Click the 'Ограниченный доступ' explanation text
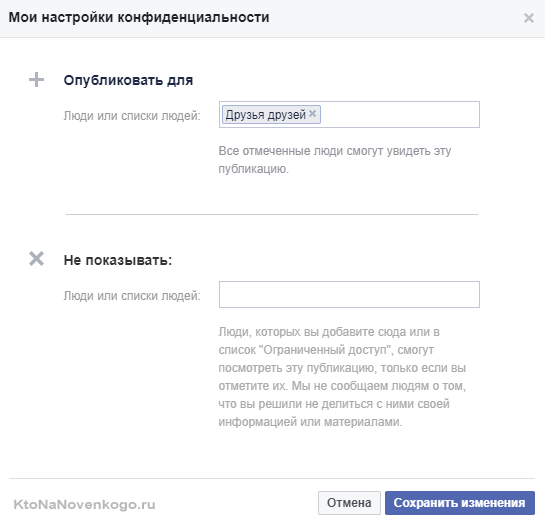Screen dimensions: 545x521 [x=342, y=377]
